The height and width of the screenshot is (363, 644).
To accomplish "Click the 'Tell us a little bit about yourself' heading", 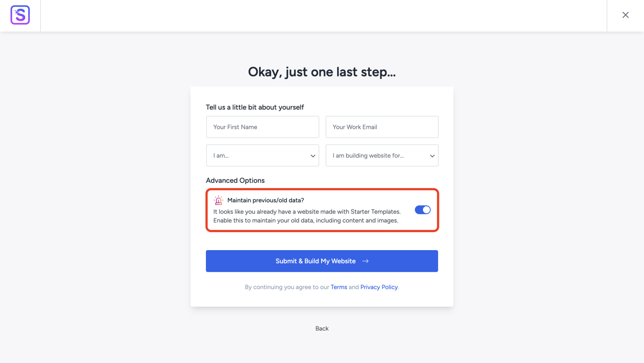I will tap(255, 107).
